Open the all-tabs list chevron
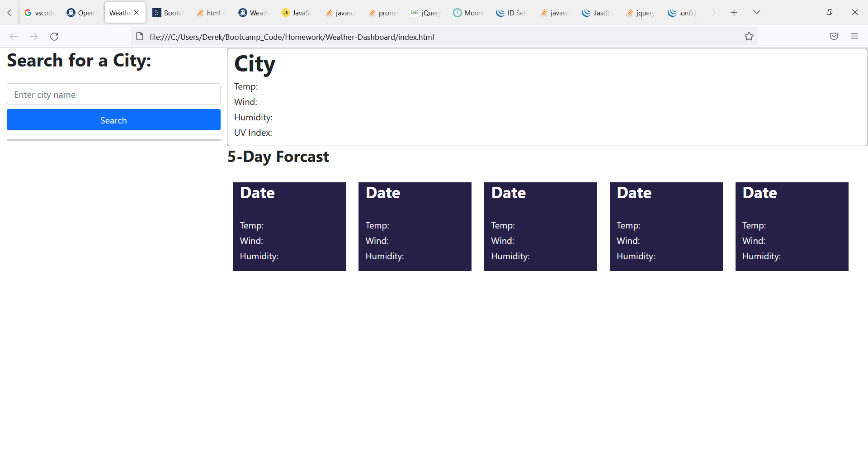Viewport: 868px width, 466px height. (756, 12)
